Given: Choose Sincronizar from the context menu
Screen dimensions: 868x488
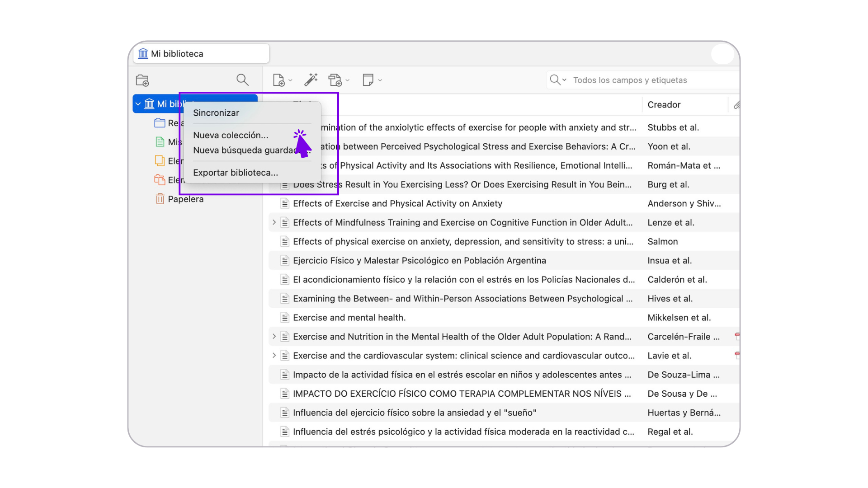Looking at the screenshot, I should coord(216,113).
